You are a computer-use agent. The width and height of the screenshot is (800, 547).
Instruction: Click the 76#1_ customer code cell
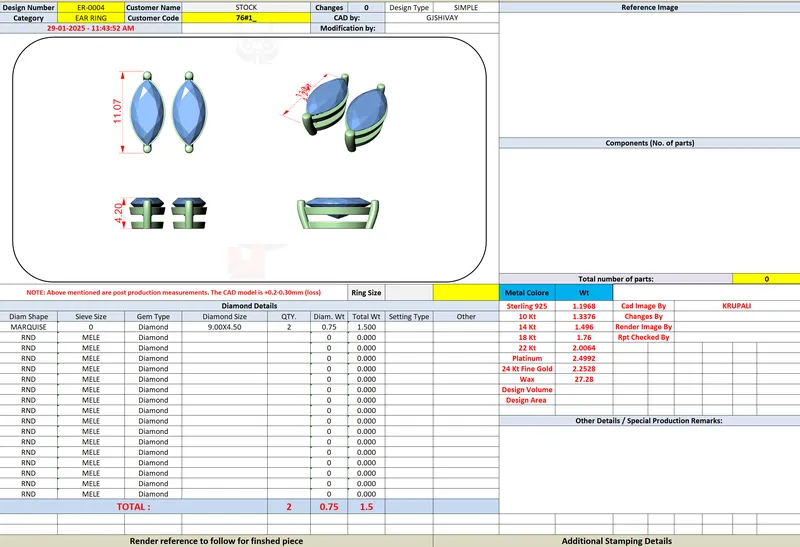coord(246,18)
